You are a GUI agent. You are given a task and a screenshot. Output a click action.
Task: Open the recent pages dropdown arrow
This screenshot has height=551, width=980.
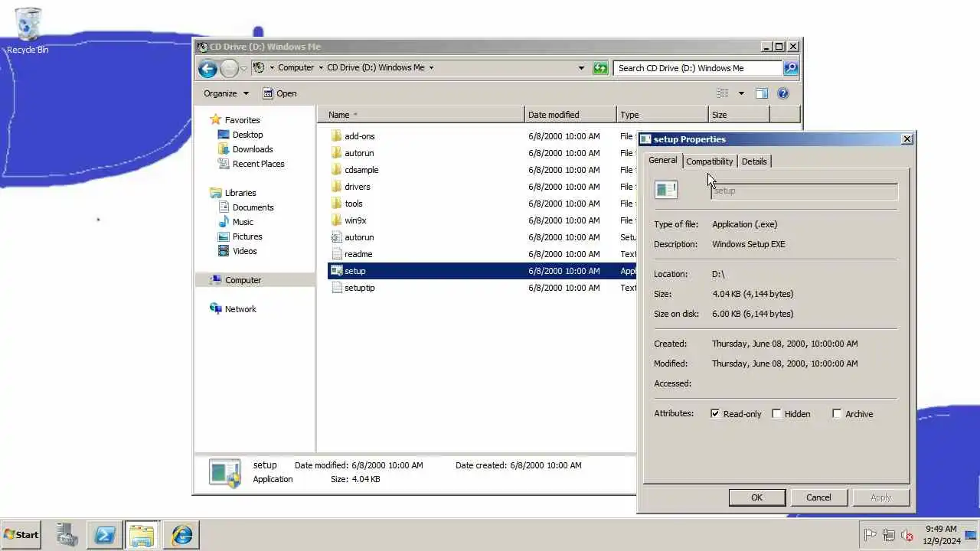point(244,68)
